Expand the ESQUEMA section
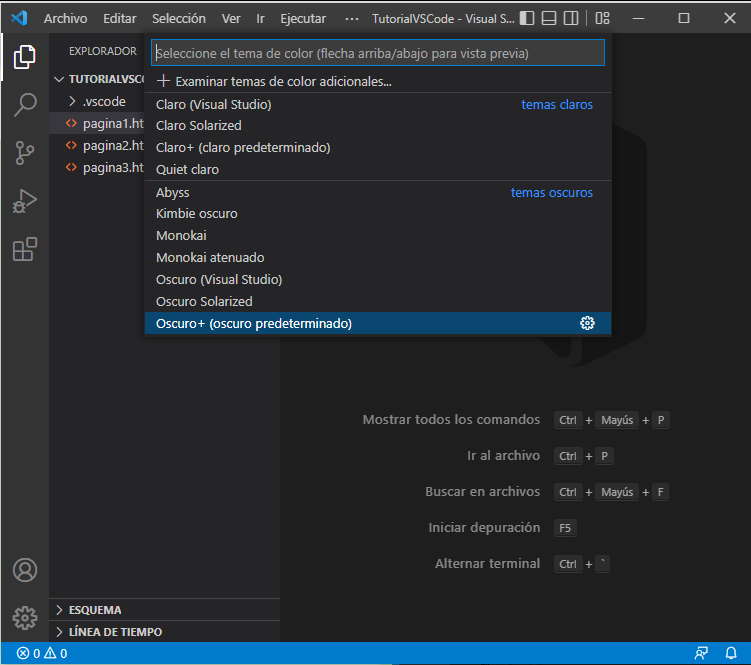751x665 pixels. tap(164, 610)
